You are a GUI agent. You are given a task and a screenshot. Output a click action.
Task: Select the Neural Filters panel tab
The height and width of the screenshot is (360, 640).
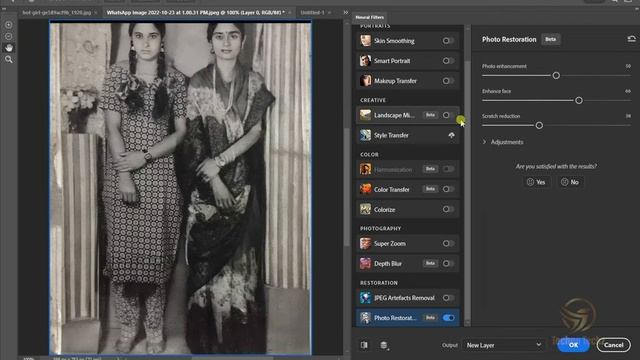tap(369, 17)
